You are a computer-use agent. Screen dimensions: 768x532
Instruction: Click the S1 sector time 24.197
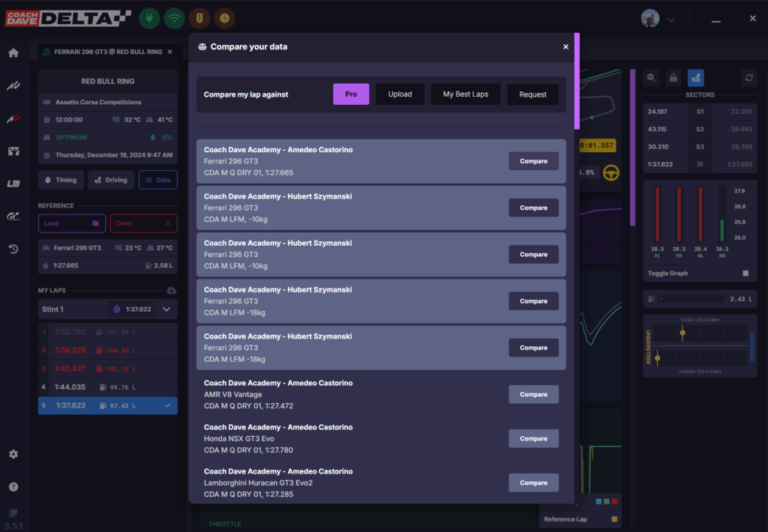(x=657, y=112)
